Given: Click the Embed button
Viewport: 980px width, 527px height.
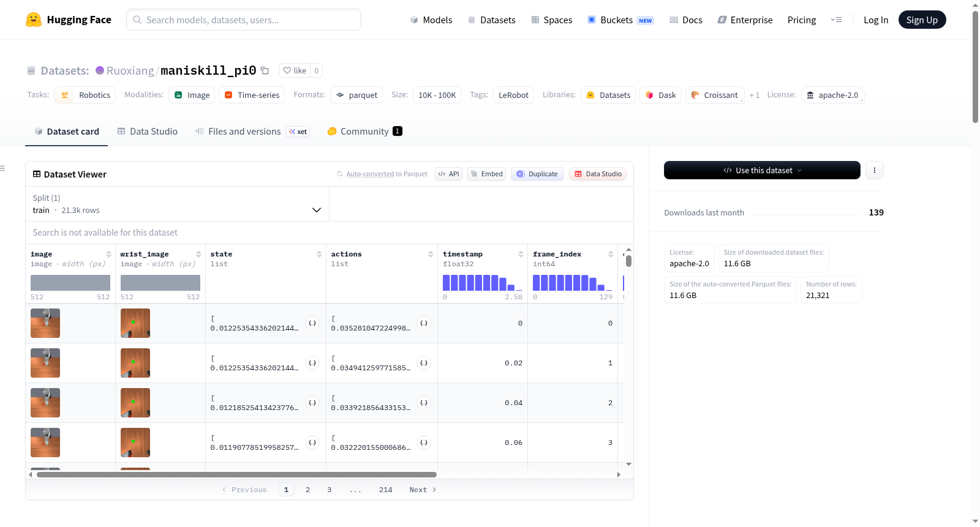Looking at the screenshot, I should pyautogui.click(x=487, y=174).
